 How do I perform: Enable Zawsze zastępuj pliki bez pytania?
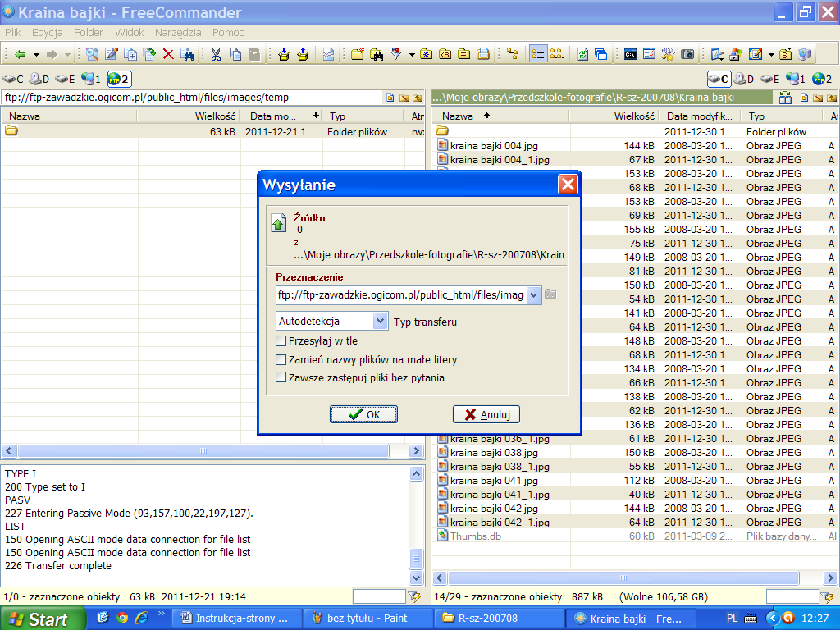[281, 377]
